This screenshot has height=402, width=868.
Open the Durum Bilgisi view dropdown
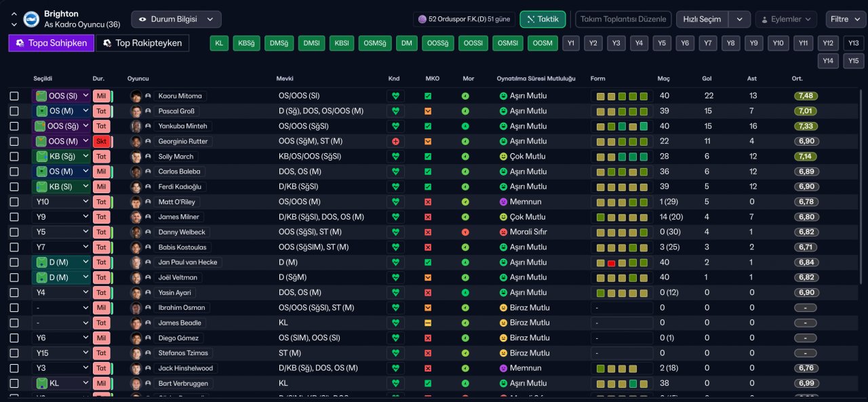(x=176, y=20)
